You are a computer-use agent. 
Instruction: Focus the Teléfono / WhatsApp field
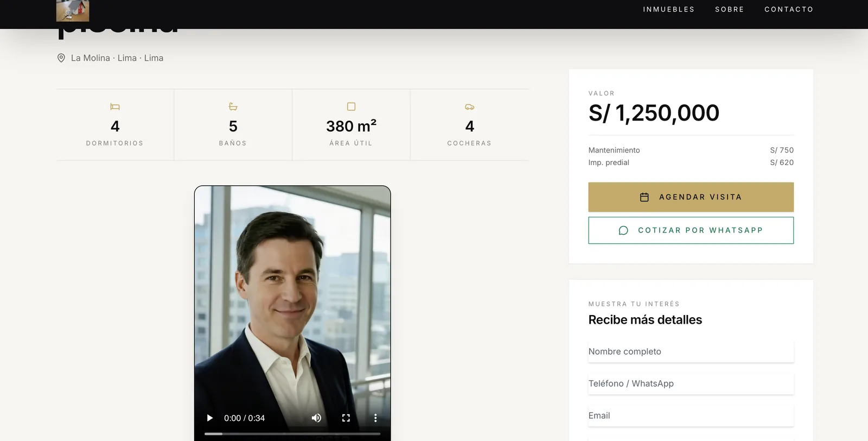click(691, 384)
